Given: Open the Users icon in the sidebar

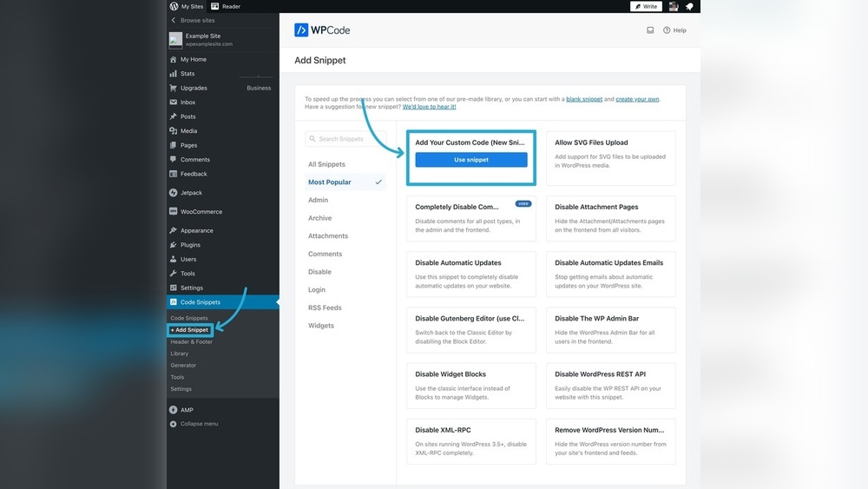Looking at the screenshot, I should (174, 259).
